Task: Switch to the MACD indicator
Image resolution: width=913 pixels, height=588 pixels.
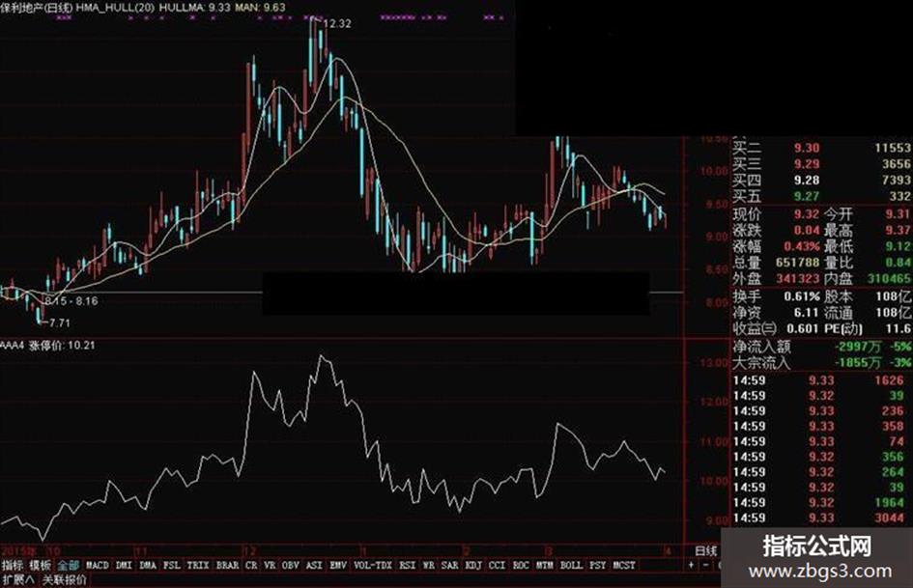Action: click(x=98, y=565)
